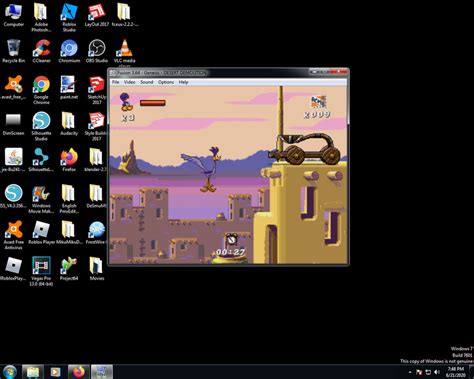Select the SketchUp 2017 shortcut
The image size is (474, 379).
coord(97,89)
